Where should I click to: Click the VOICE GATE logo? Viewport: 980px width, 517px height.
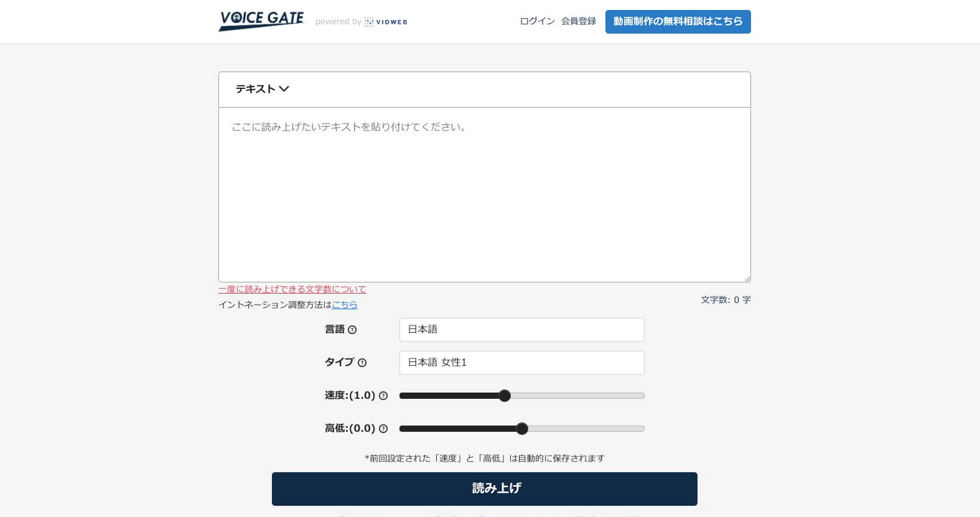pyautogui.click(x=261, y=21)
